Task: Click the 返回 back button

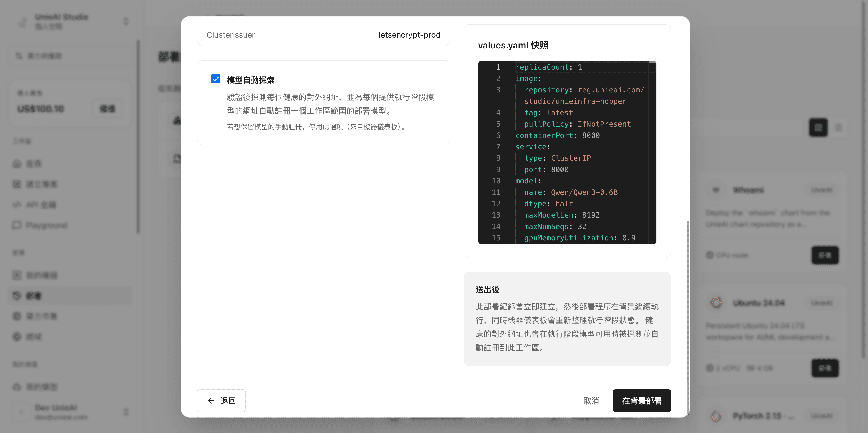Action: (221, 401)
